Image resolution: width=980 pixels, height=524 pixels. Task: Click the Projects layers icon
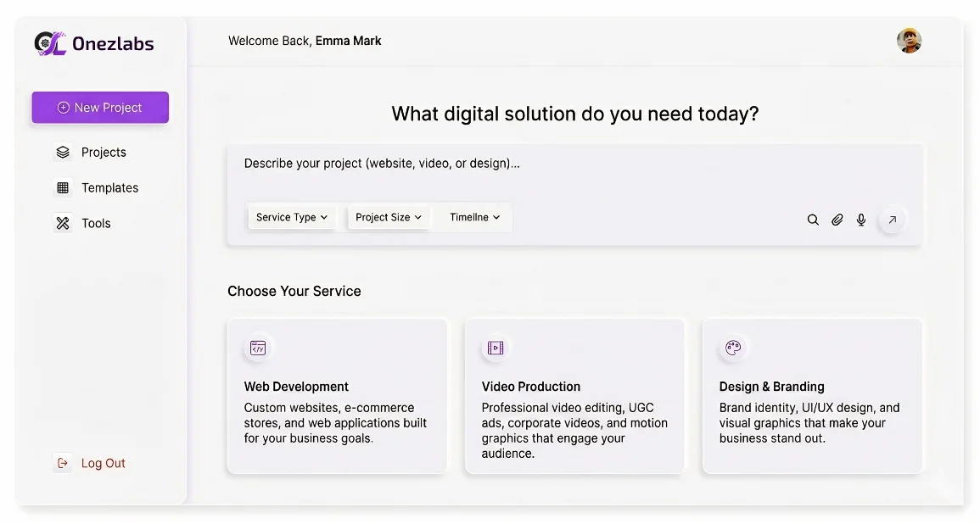click(x=63, y=153)
